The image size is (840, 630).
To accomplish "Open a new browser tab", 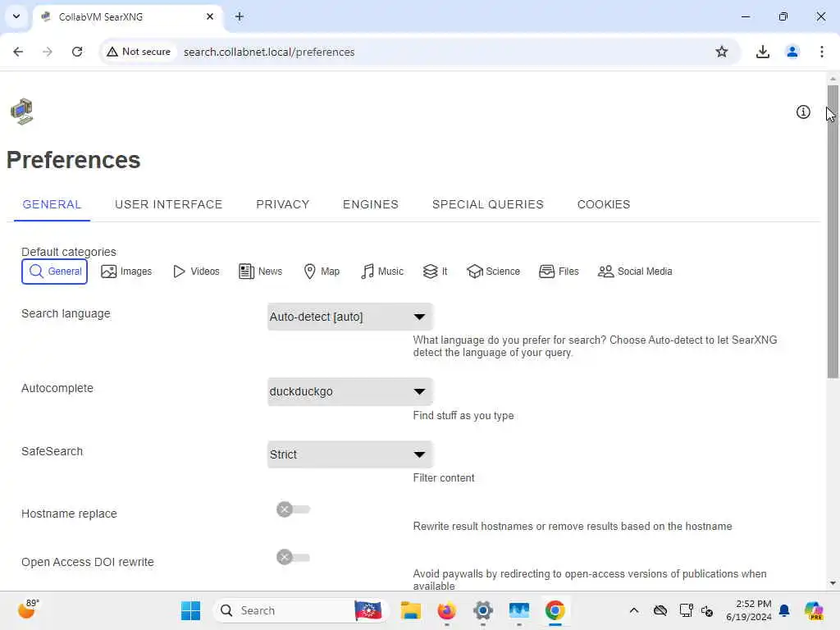I will click(x=239, y=16).
